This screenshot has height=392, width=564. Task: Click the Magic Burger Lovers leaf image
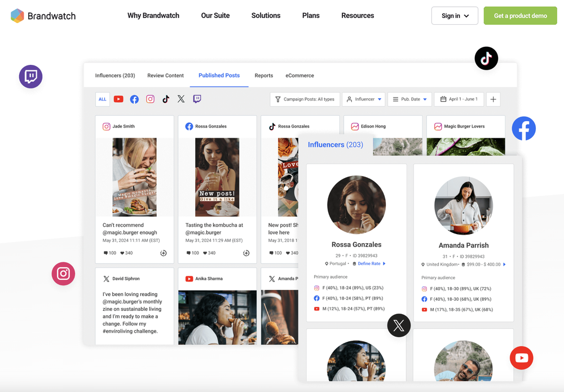(466, 147)
